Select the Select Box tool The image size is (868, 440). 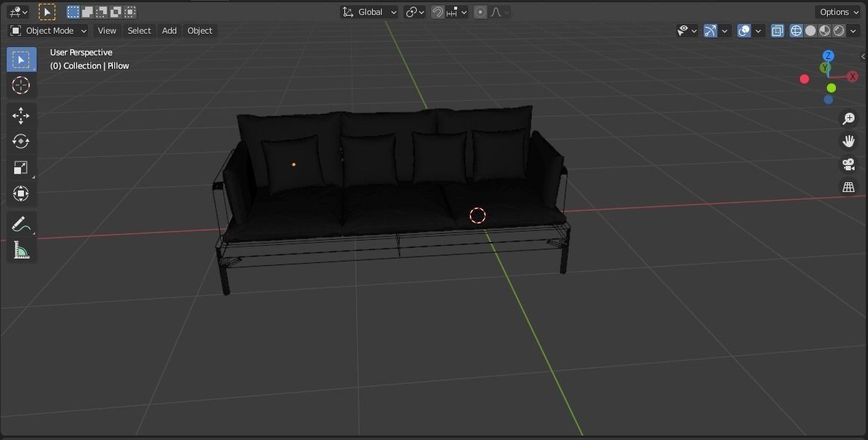click(x=21, y=60)
